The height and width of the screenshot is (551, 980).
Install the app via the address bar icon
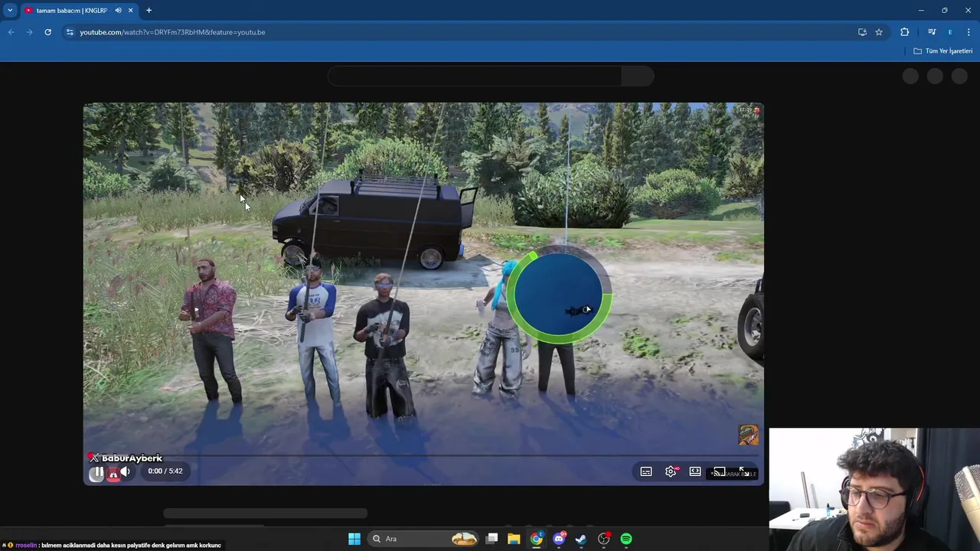pos(862,32)
